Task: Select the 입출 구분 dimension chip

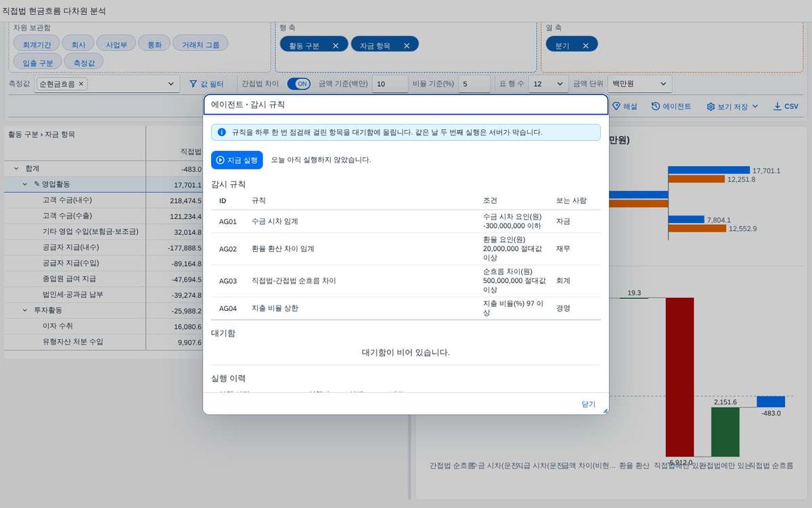Action: click(x=38, y=62)
